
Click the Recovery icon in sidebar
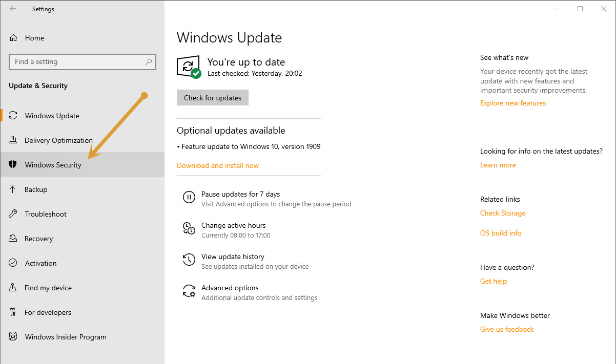click(13, 239)
